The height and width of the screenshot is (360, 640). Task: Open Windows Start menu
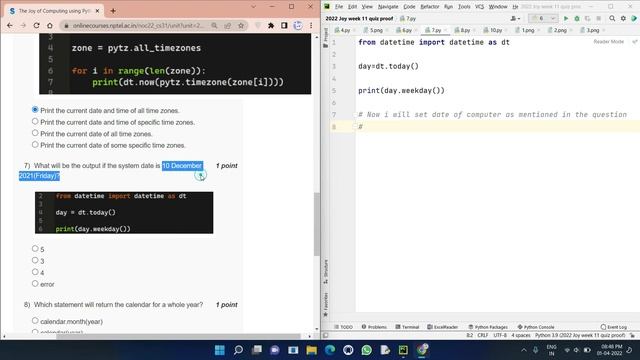220,350
